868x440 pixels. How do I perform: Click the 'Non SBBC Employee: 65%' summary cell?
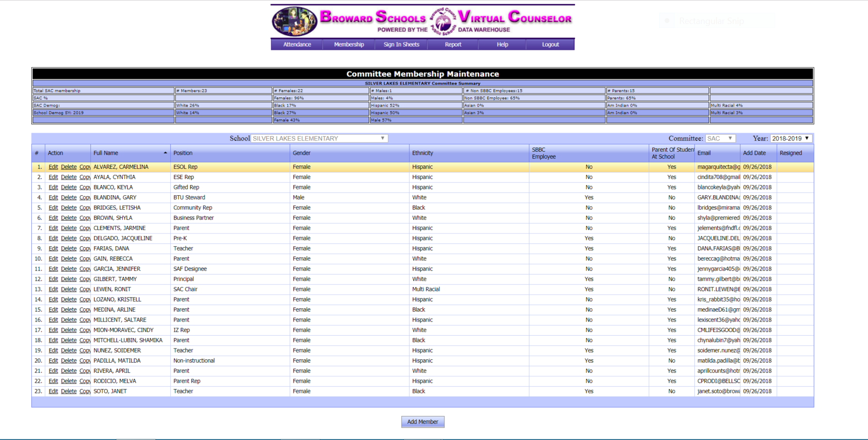534,98
